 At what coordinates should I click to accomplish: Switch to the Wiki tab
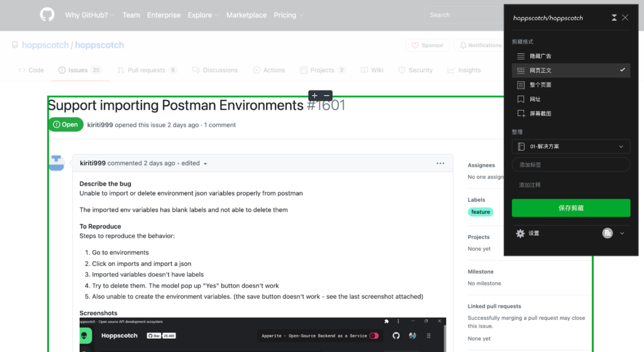click(372, 70)
